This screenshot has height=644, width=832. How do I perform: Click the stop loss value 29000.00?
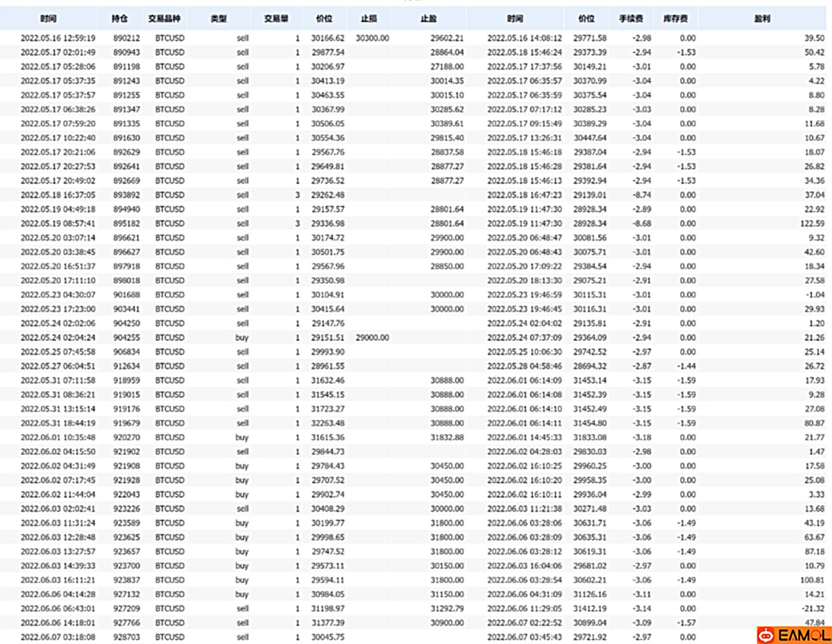pyautogui.click(x=373, y=338)
